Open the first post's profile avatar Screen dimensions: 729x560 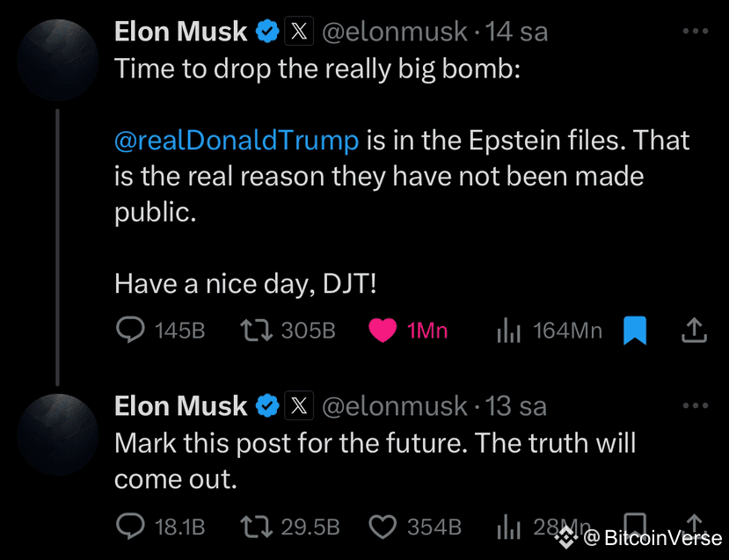tap(58, 60)
